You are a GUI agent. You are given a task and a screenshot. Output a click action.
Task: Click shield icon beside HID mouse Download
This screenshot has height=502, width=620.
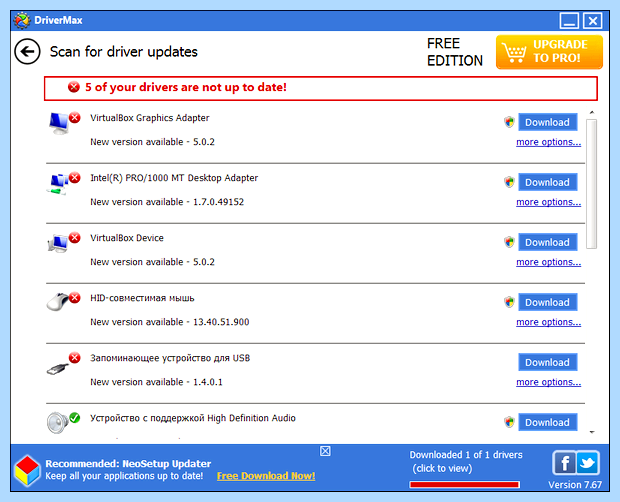coord(509,302)
